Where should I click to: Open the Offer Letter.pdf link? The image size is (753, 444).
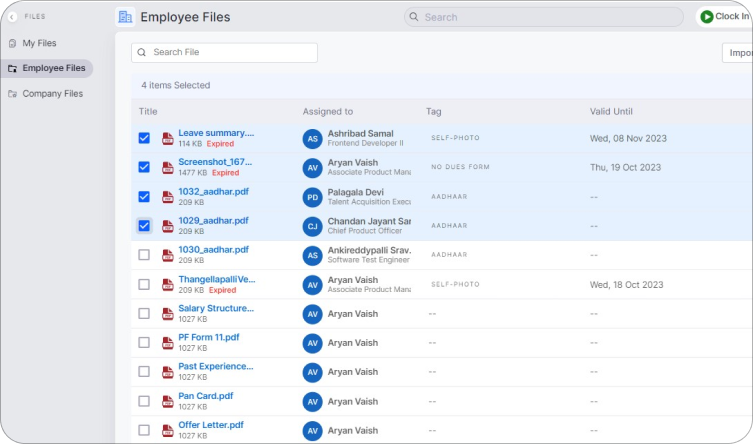coord(211,425)
